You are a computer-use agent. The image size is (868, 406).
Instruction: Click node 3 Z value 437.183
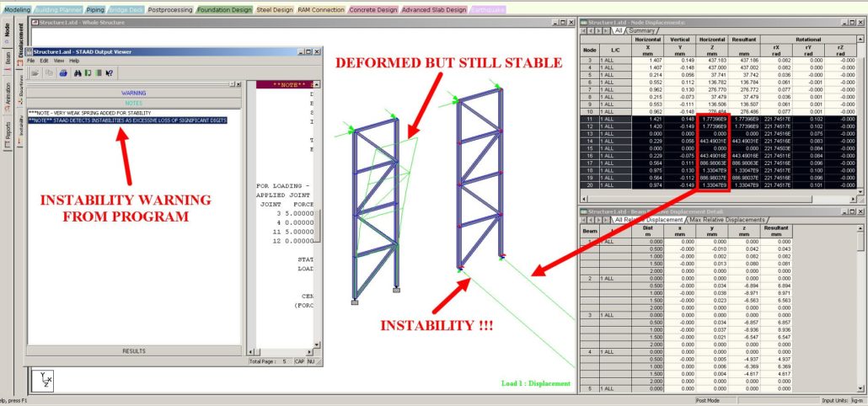713,61
